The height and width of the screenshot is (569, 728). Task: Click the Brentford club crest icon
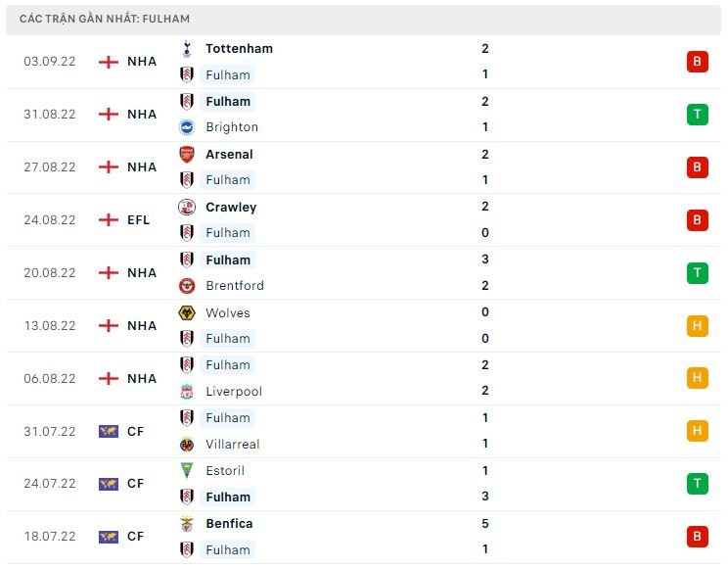pyautogui.click(x=186, y=286)
